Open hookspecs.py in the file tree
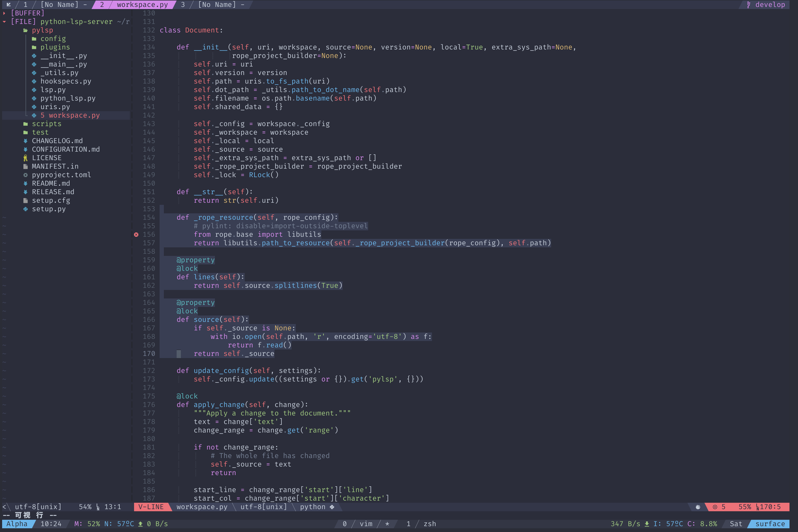 coord(65,81)
